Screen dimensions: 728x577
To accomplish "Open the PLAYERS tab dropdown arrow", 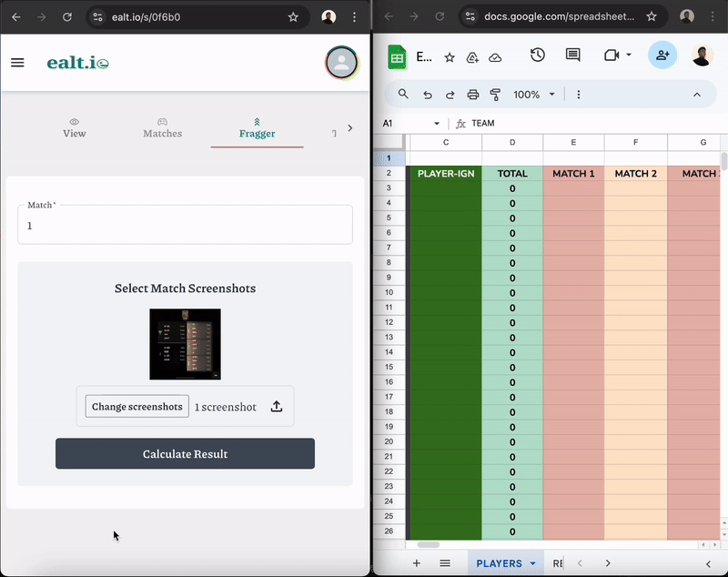I will click(533, 563).
